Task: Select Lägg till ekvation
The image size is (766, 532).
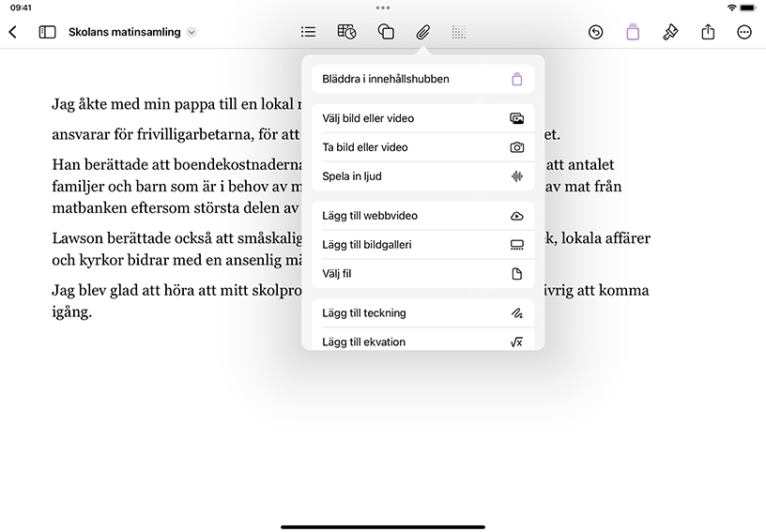Action: point(423,342)
